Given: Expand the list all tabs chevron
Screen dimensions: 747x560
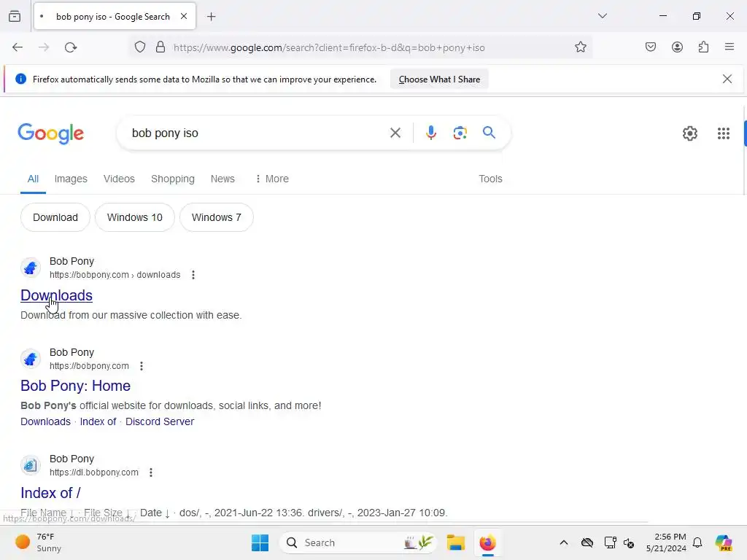Looking at the screenshot, I should pyautogui.click(x=602, y=16).
